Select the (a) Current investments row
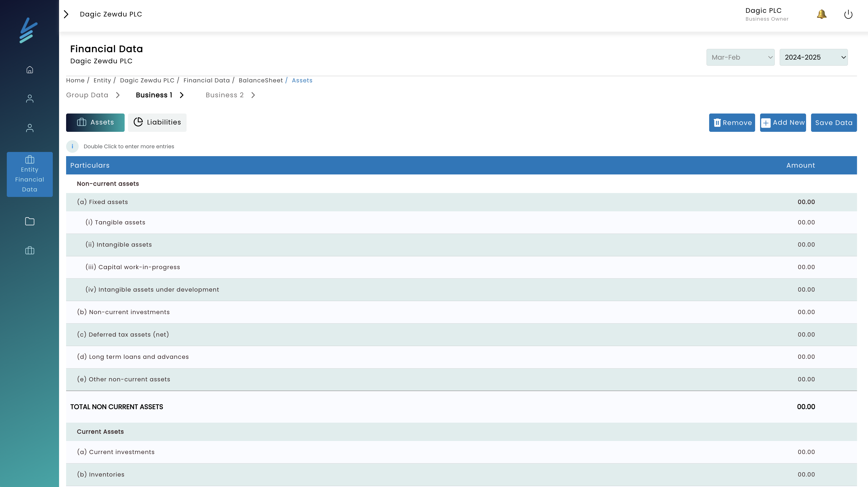 [461, 452]
